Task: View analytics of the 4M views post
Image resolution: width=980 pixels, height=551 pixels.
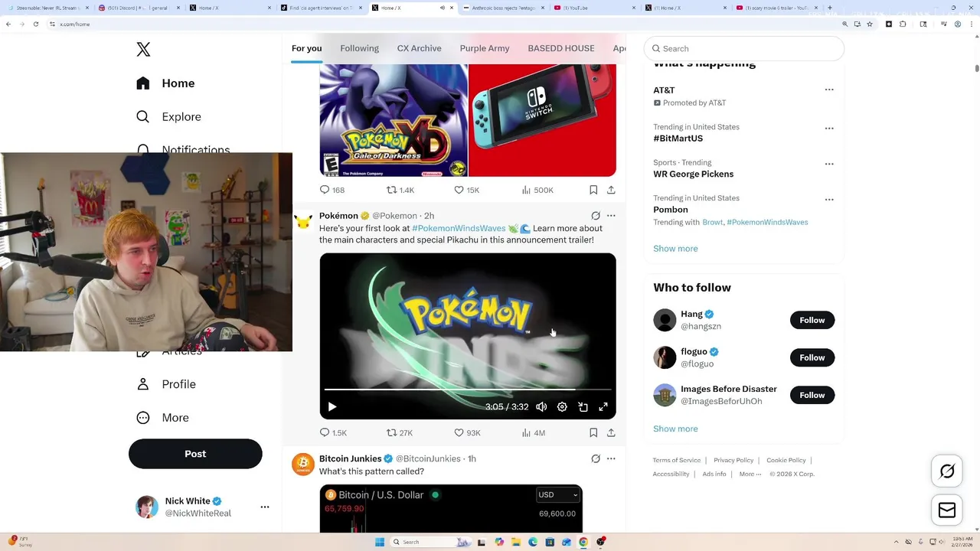Action: pyautogui.click(x=534, y=432)
